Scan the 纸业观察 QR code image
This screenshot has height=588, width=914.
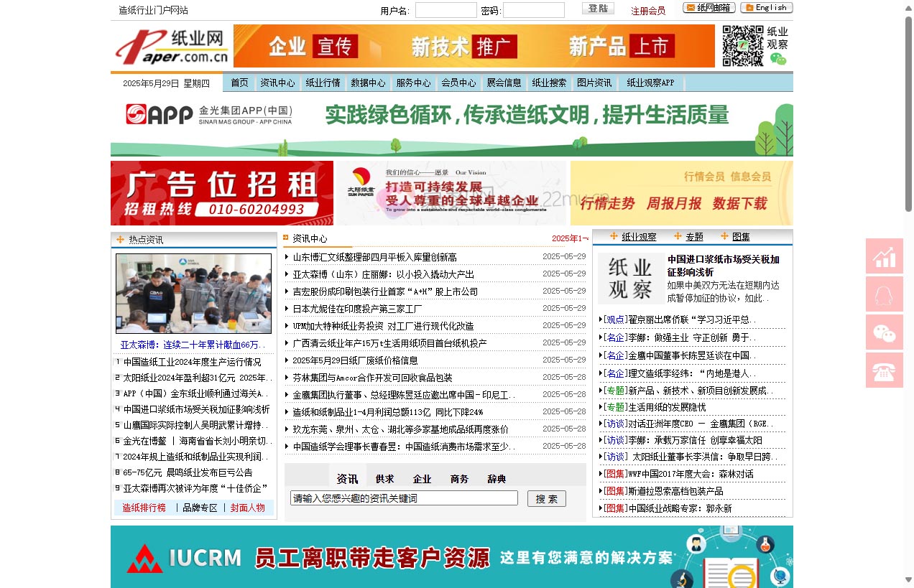pos(744,46)
